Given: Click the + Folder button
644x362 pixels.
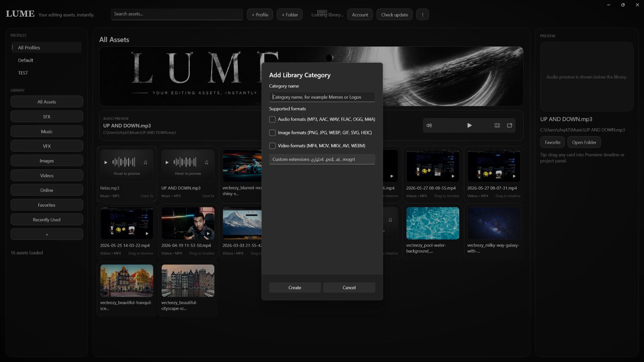Looking at the screenshot, I should (290, 15).
